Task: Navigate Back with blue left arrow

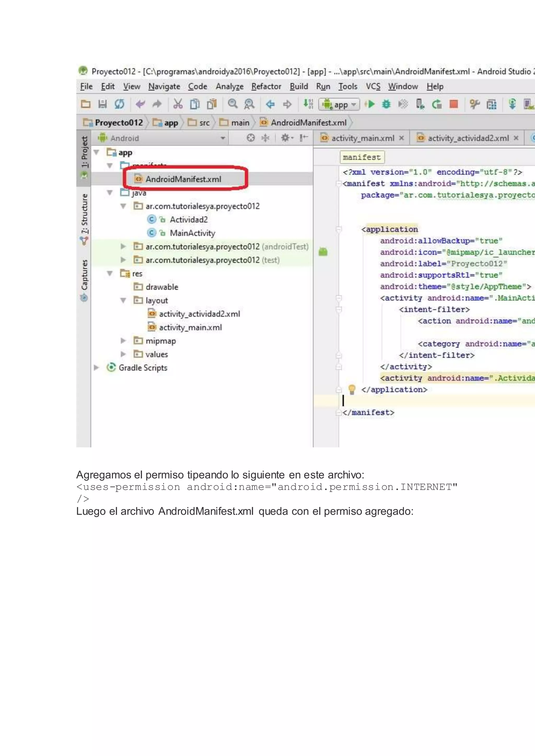Action: (270, 104)
